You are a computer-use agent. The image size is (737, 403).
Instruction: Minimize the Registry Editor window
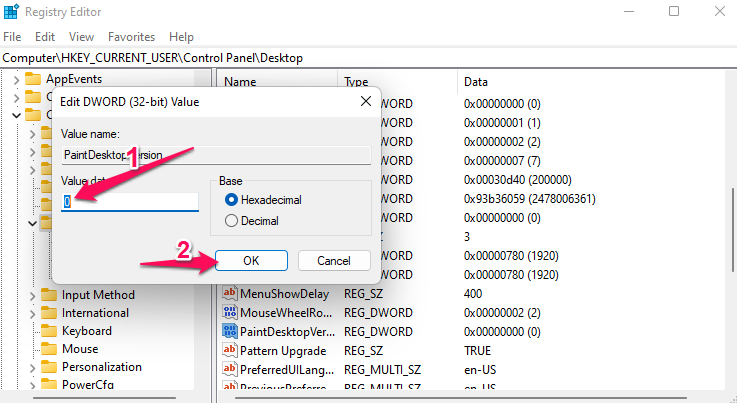click(x=629, y=11)
